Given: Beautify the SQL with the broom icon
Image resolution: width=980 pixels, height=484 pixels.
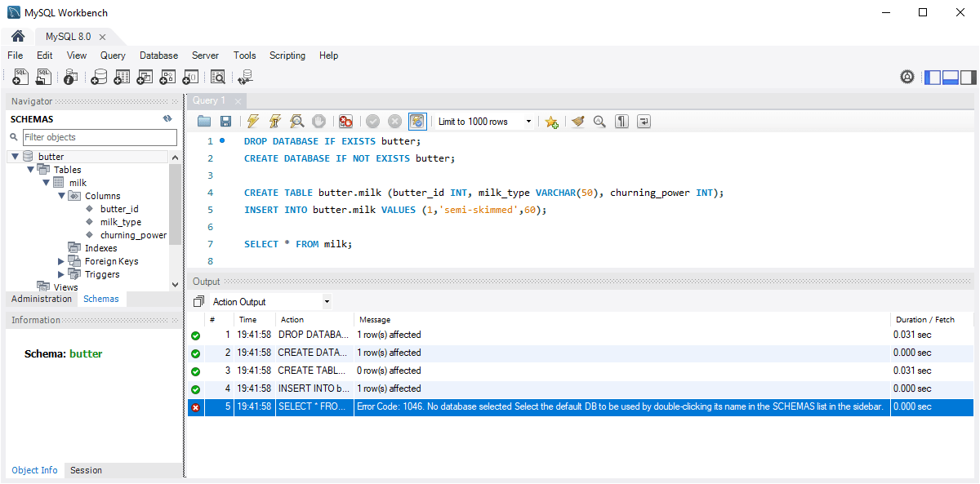Looking at the screenshot, I should pos(578,121).
